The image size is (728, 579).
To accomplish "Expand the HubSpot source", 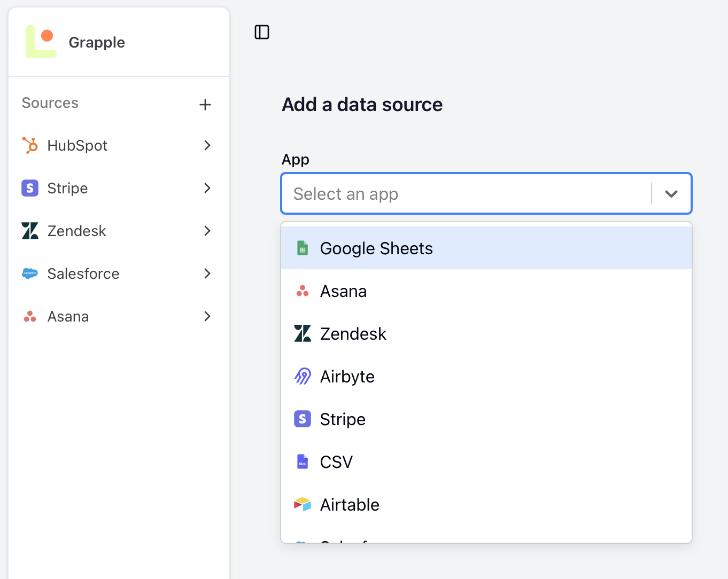I will click(x=207, y=145).
